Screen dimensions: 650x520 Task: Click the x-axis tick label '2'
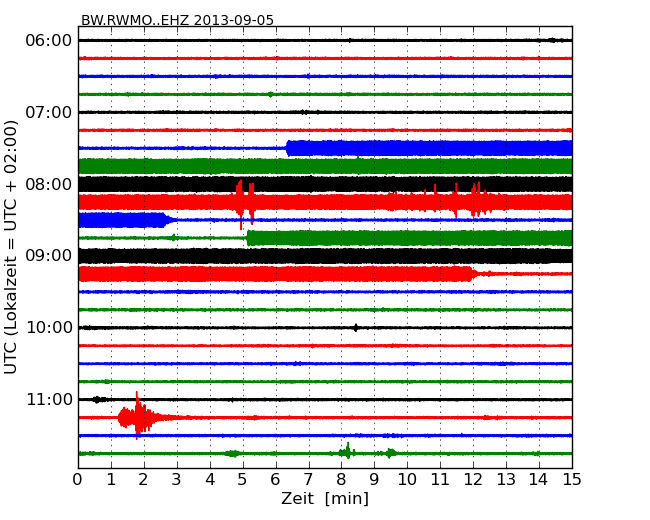(143, 480)
